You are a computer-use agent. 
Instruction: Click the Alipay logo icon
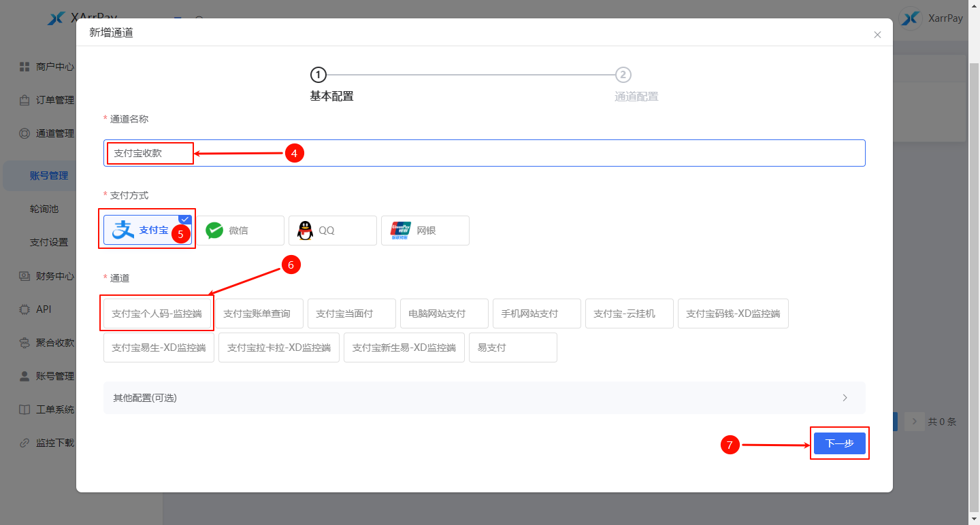tap(123, 231)
